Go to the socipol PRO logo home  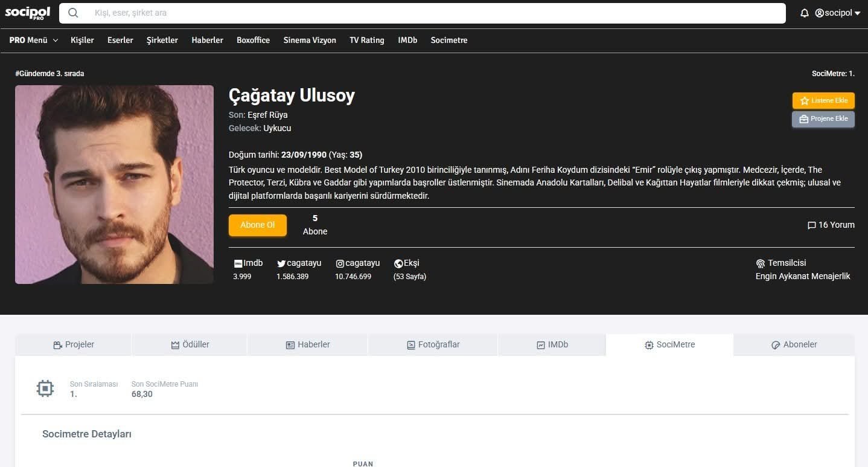coord(27,13)
